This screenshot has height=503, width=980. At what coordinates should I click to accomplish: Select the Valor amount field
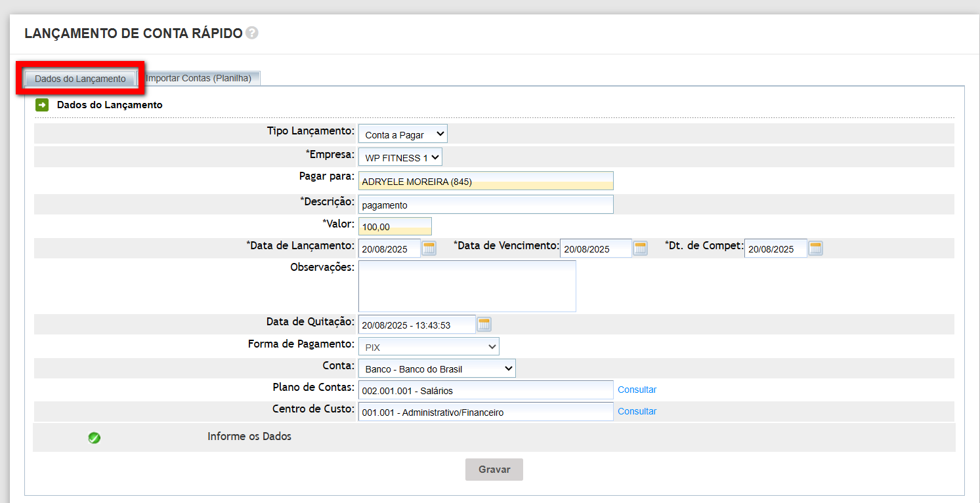(x=394, y=226)
